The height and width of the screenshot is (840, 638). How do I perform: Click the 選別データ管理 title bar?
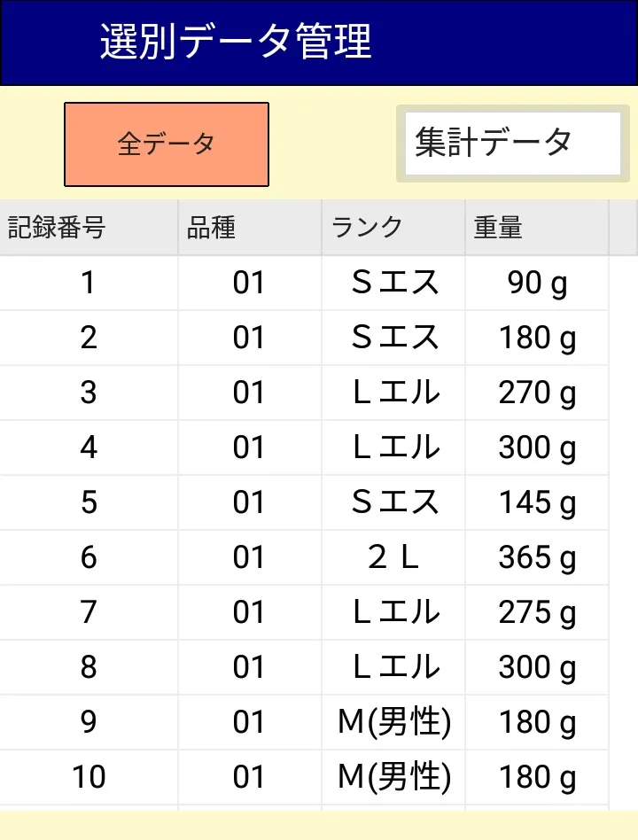coord(319,43)
